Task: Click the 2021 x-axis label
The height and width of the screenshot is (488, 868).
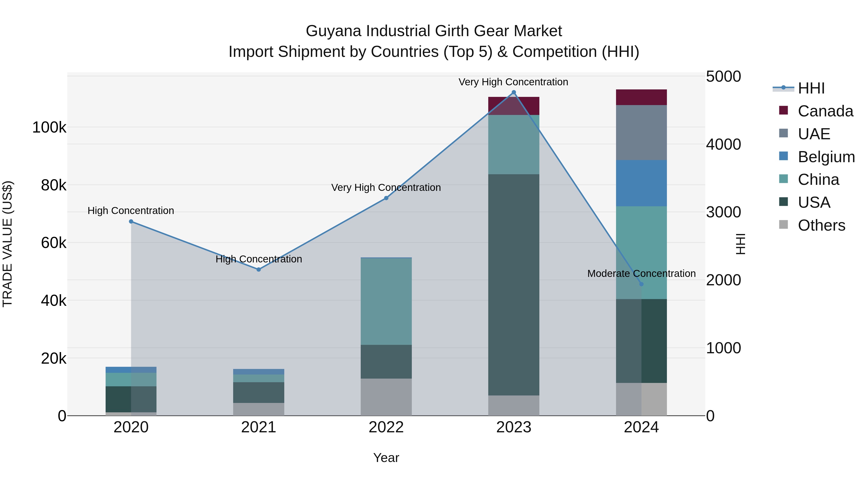Action: click(x=258, y=427)
